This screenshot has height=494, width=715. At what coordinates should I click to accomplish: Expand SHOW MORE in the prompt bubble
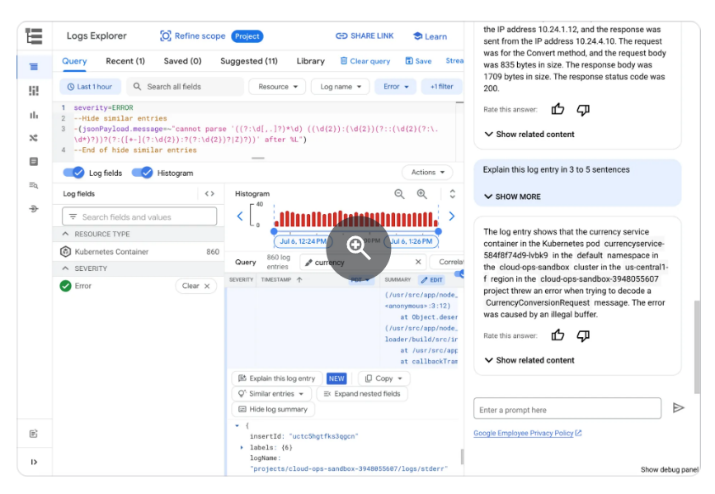pyautogui.click(x=513, y=197)
